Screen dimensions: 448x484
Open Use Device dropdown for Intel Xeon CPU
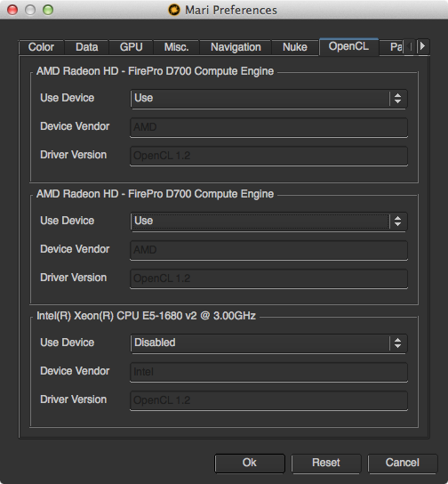coord(268,343)
